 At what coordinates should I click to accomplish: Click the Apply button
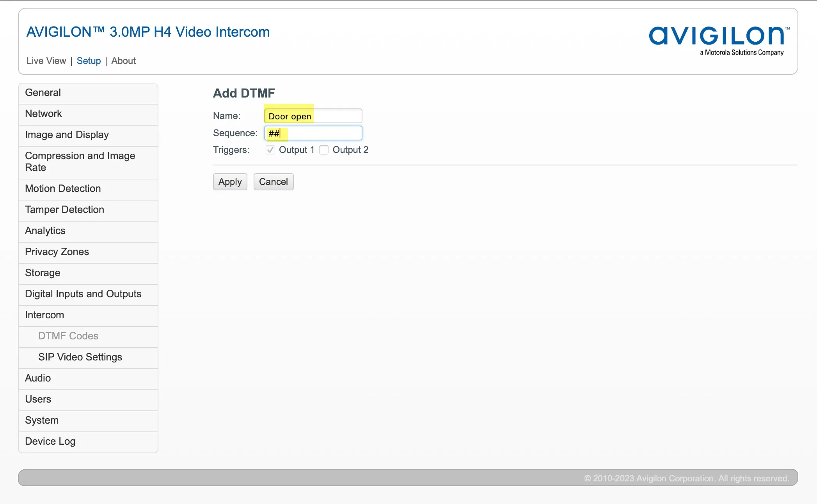tap(230, 182)
